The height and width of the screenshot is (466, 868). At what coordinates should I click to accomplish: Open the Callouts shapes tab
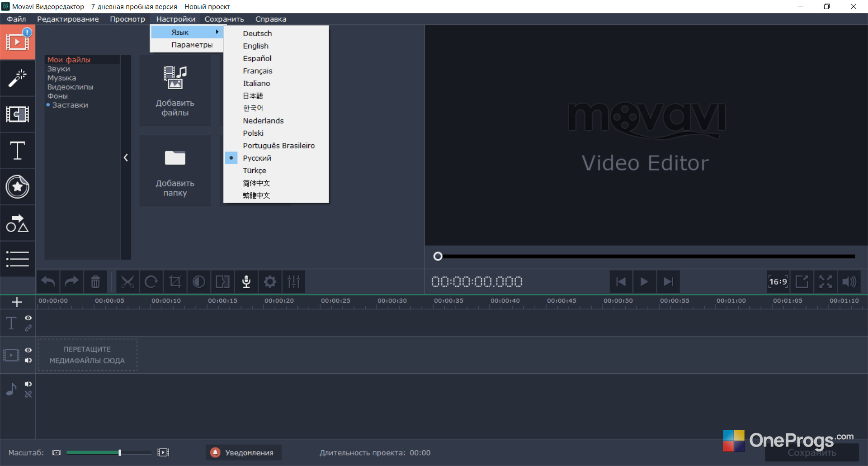click(18, 223)
